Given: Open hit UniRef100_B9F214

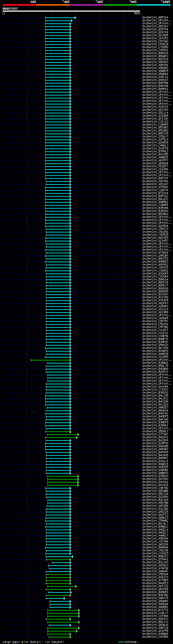Looking at the screenshot, I should pos(155,18).
